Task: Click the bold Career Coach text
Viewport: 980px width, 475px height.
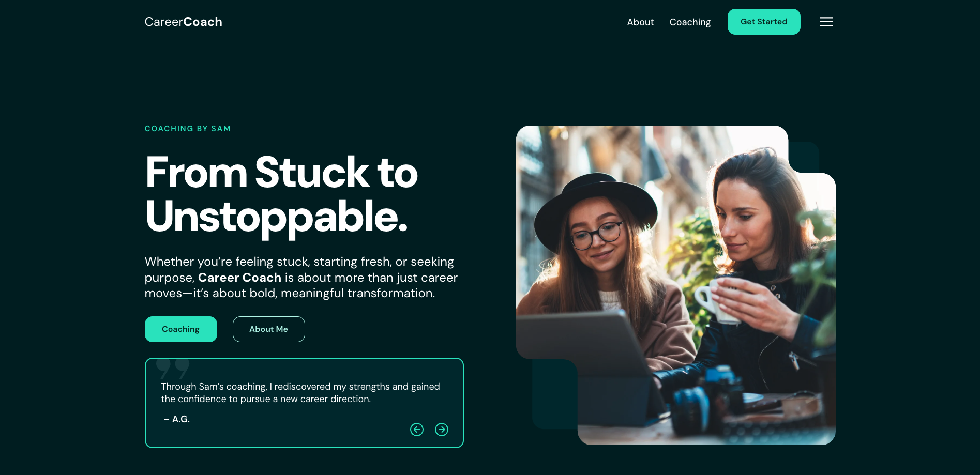Action: pyautogui.click(x=239, y=278)
